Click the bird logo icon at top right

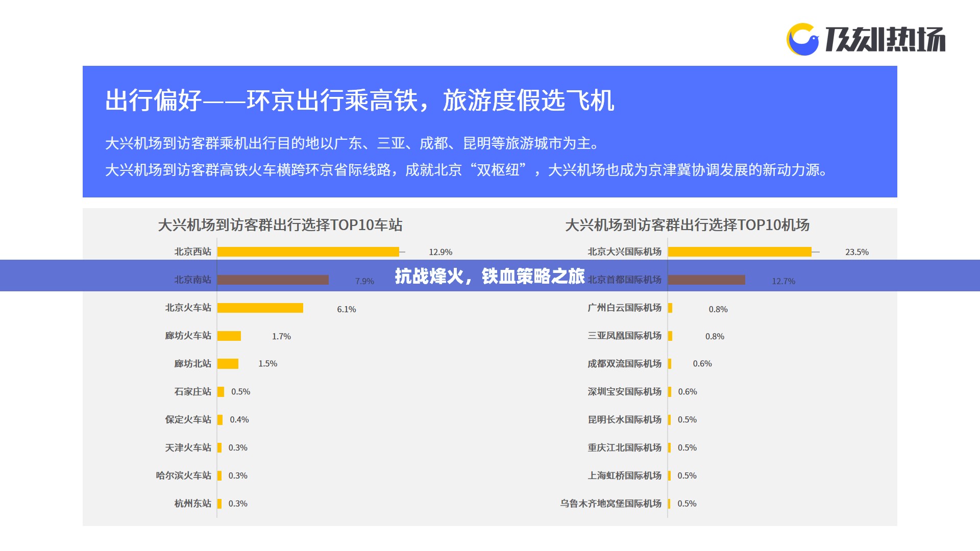pyautogui.click(x=803, y=39)
